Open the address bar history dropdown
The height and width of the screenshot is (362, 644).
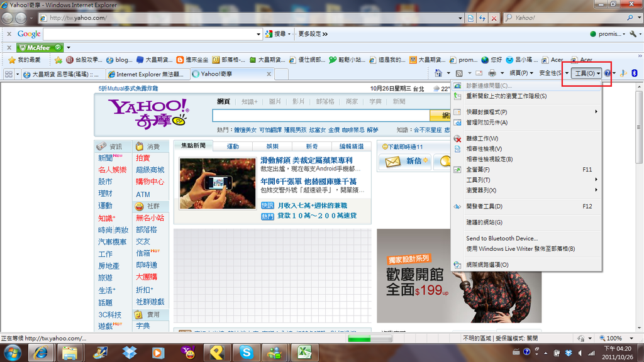460,18
